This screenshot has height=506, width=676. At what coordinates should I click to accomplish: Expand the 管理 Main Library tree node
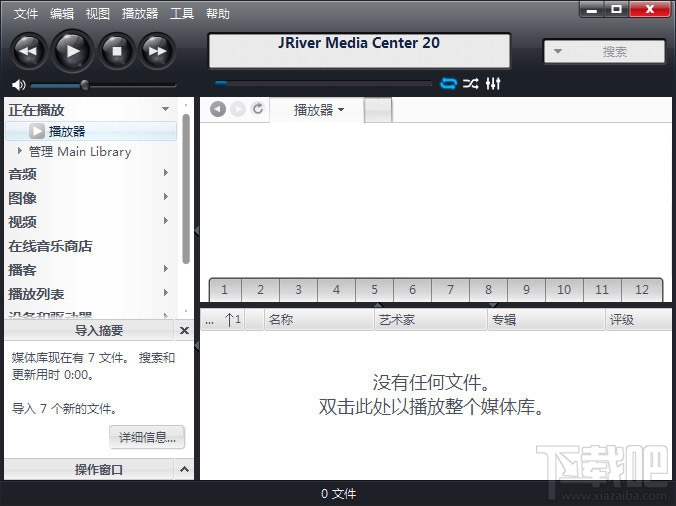(19, 150)
